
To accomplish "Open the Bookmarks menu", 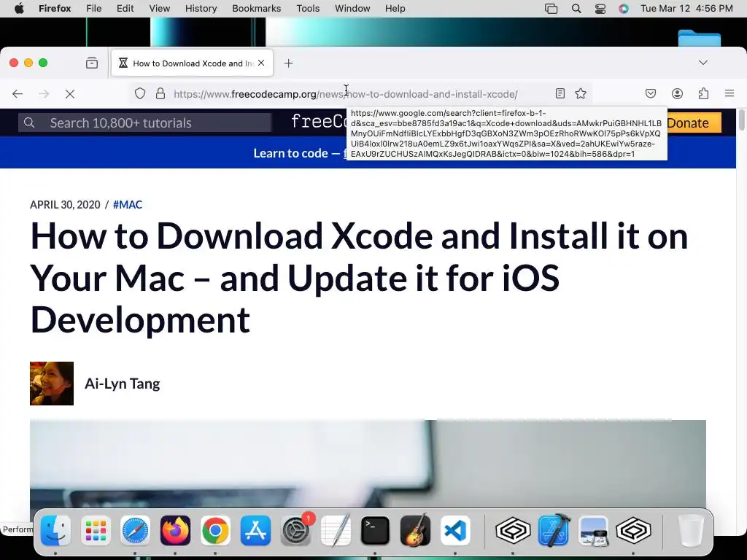I will point(256,8).
